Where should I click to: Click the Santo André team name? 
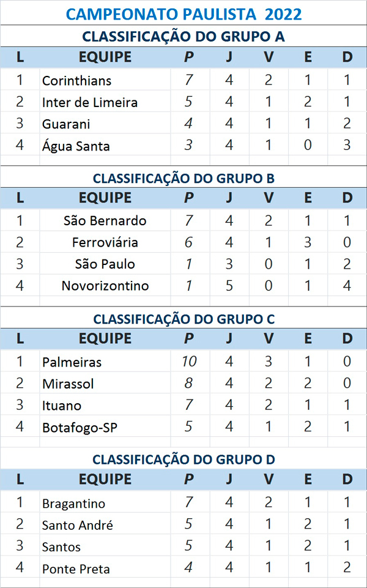(x=78, y=525)
